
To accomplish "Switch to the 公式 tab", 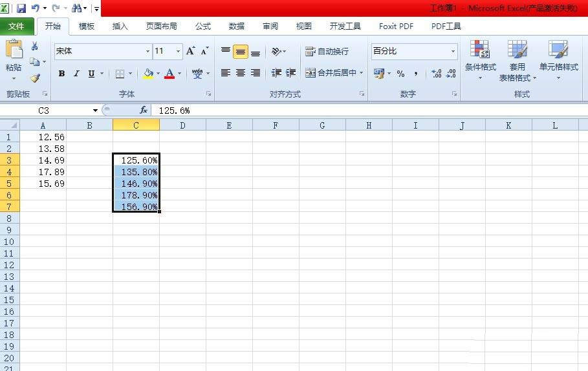I will (203, 26).
